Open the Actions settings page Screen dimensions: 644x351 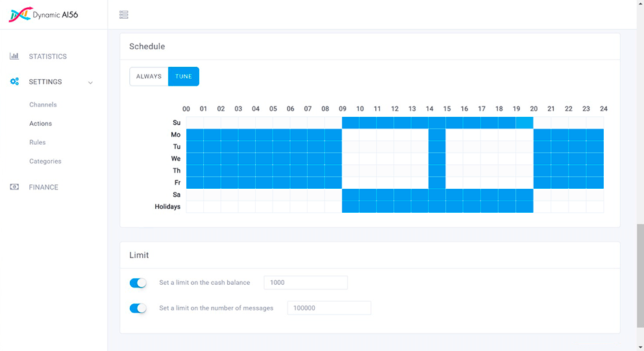coord(40,123)
